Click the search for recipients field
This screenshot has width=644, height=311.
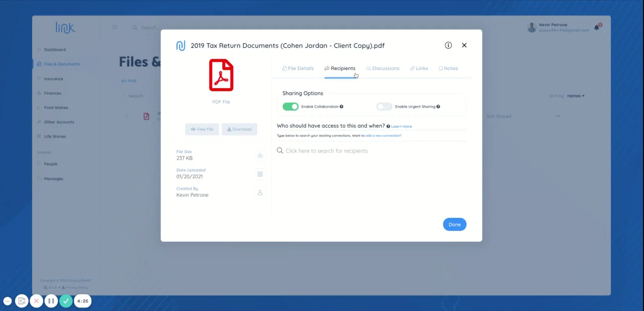[371, 151]
